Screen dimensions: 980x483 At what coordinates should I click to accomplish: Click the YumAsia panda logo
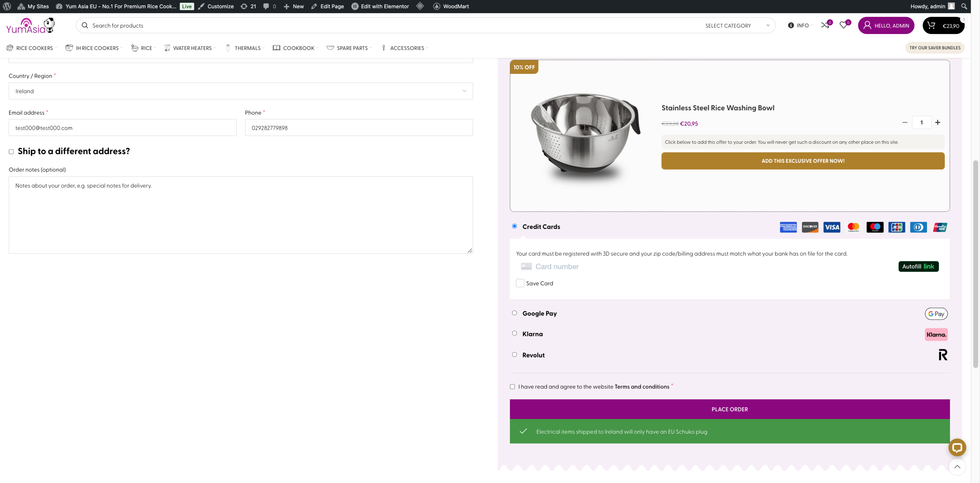click(31, 25)
